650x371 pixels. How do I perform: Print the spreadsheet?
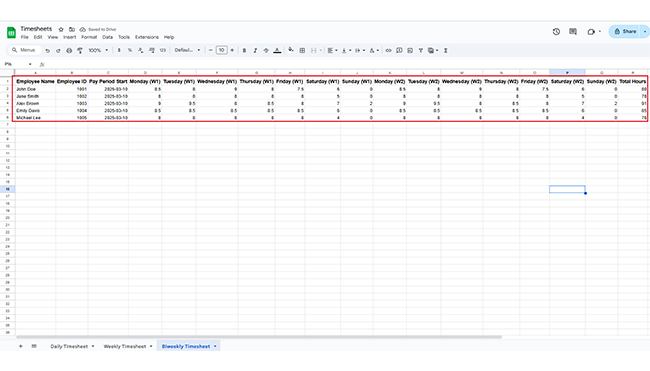(69, 51)
